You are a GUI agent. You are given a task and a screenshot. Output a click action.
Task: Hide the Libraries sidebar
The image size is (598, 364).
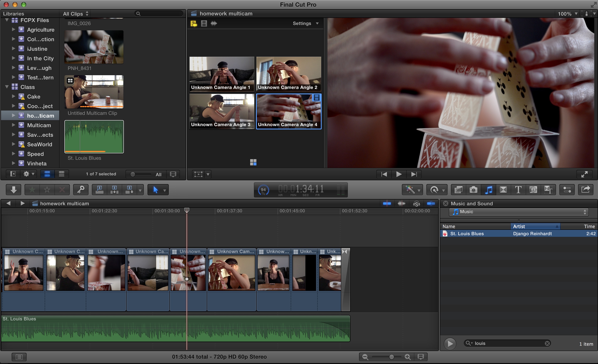click(x=13, y=174)
